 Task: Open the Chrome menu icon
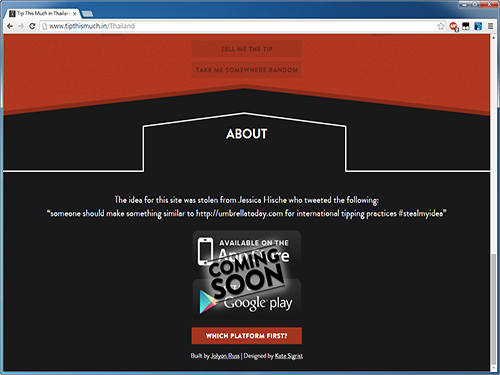(490, 26)
